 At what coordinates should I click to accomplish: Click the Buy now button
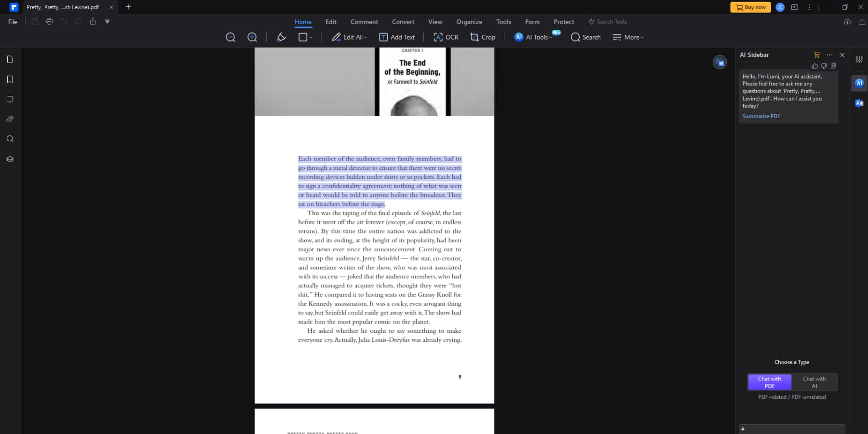coord(750,7)
